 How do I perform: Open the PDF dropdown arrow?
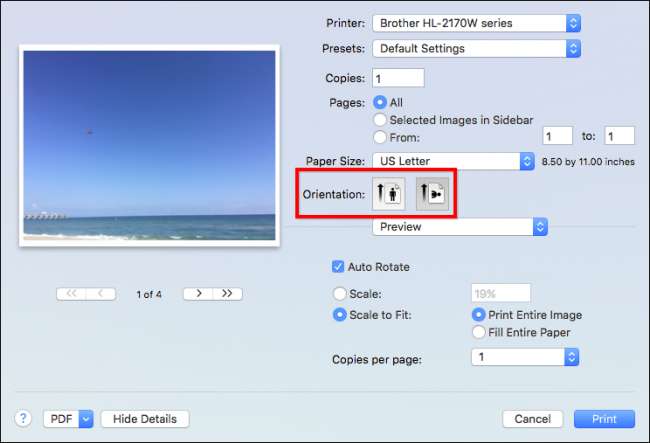point(86,419)
